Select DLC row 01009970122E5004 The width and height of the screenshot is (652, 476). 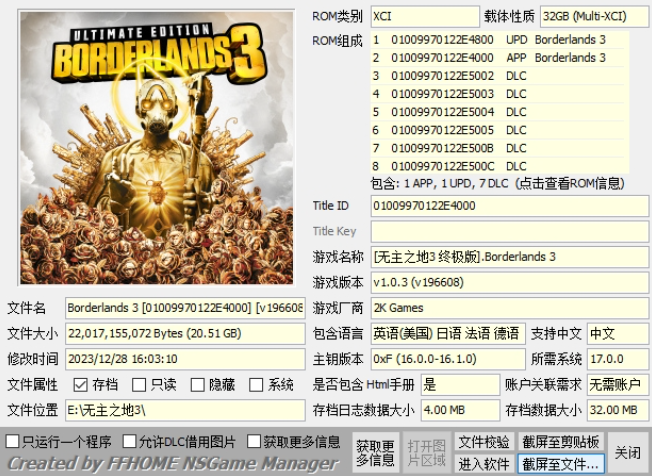499,112
